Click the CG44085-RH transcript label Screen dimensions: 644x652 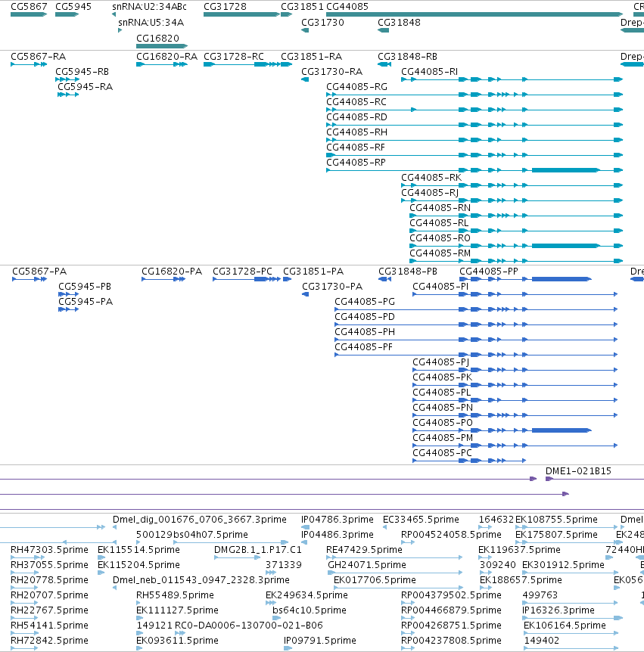click(x=356, y=132)
